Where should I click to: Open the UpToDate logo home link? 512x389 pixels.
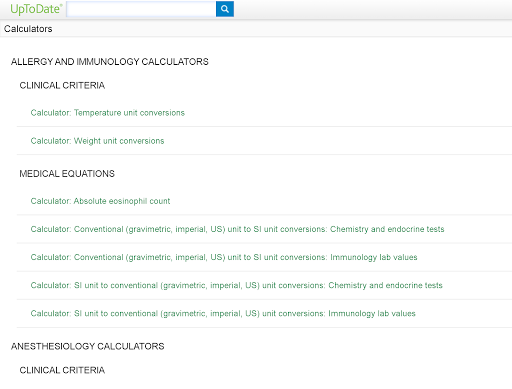[x=36, y=9]
